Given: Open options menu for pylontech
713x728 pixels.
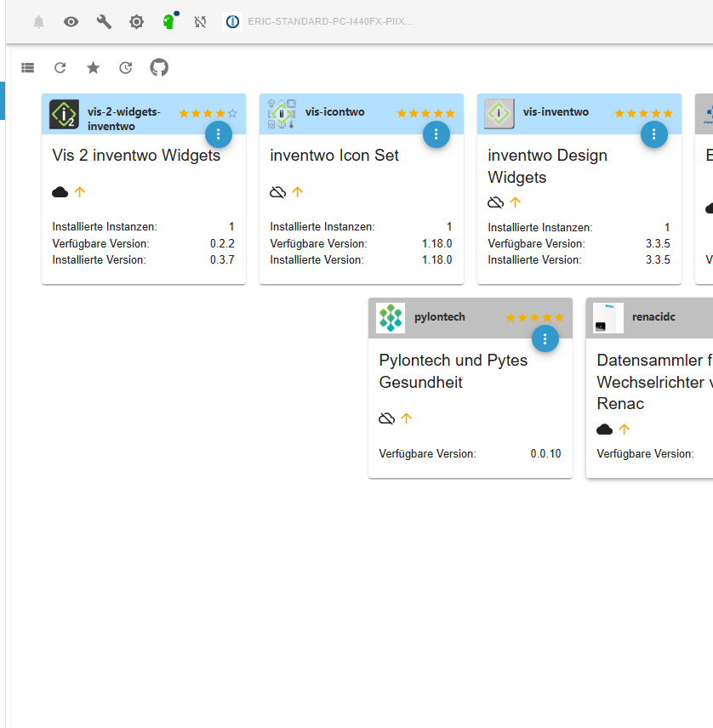Looking at the screenshot, I should (x=545, y=339).
